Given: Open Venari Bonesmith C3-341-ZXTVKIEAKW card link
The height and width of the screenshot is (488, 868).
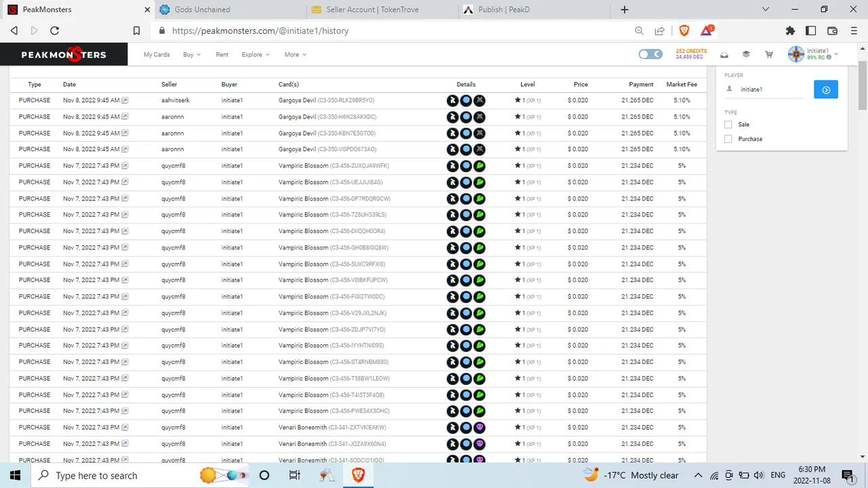Looking at the screenshot, I should click(332, 428).
